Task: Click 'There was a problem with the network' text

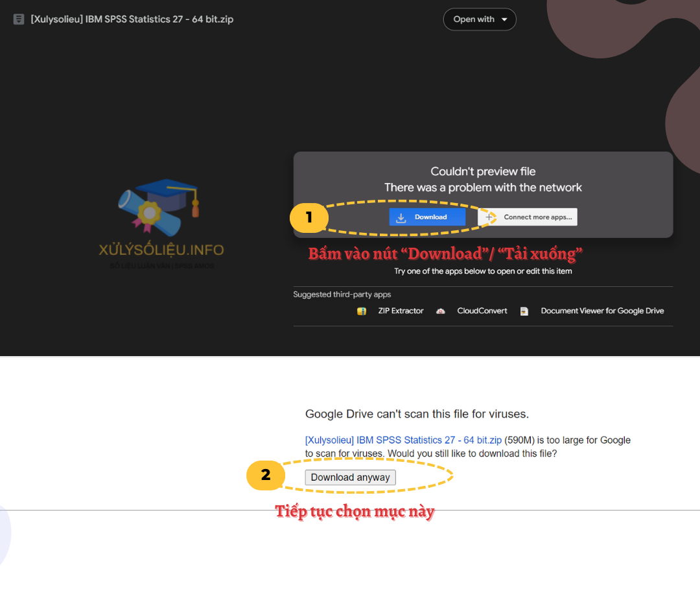Action: 483,187
